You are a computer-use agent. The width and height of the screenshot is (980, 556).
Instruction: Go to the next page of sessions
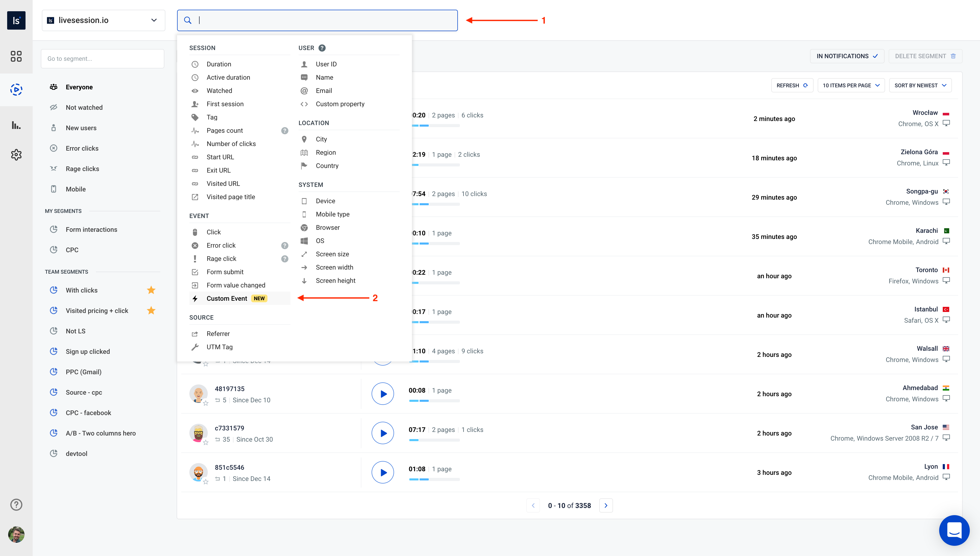pos(606,505)
